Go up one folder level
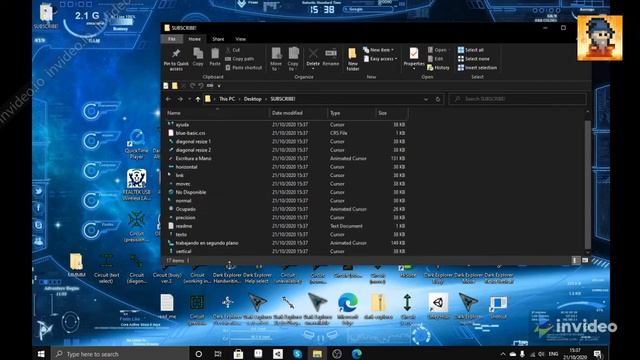 pyautogui.click(x=198, y=99)
